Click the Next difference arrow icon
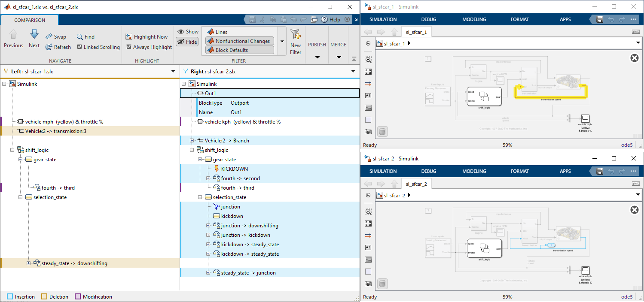This screenshot has height=302, width=644. (x=34, y=35)
